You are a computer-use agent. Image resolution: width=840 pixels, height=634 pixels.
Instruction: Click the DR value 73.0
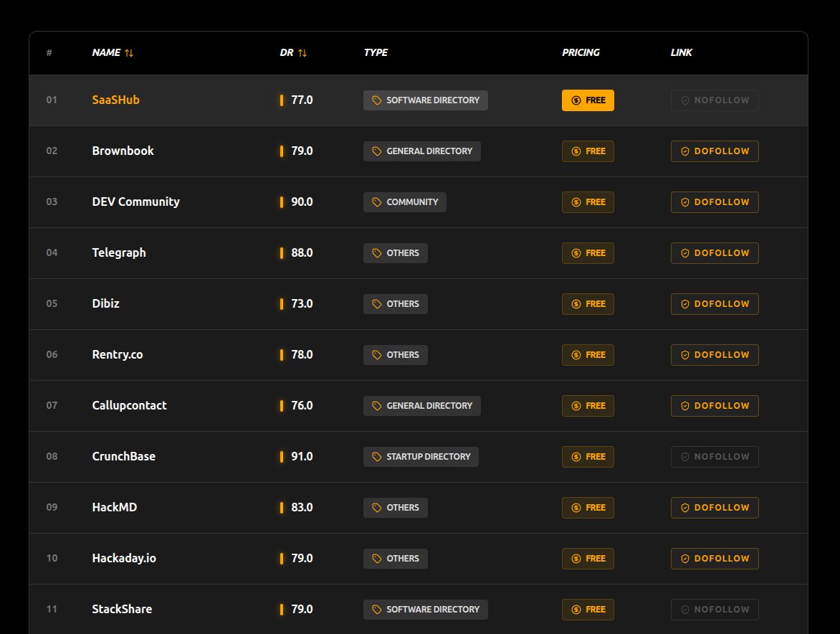[302, 303]
